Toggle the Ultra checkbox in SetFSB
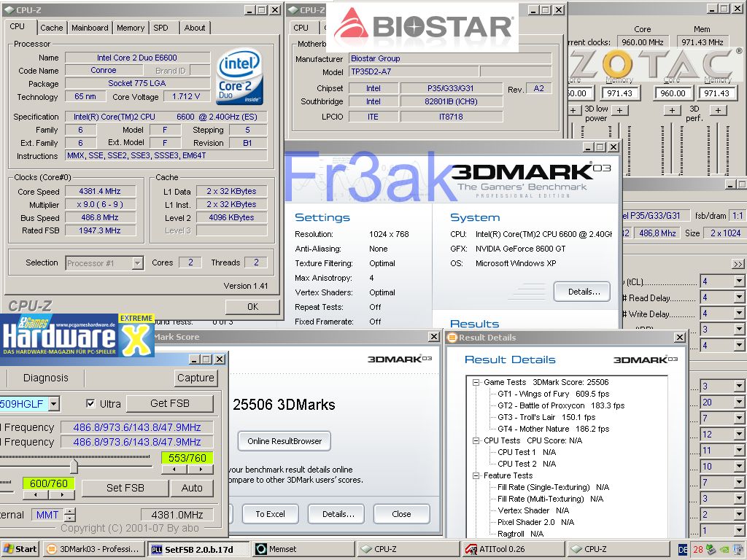 coord(90,404)
